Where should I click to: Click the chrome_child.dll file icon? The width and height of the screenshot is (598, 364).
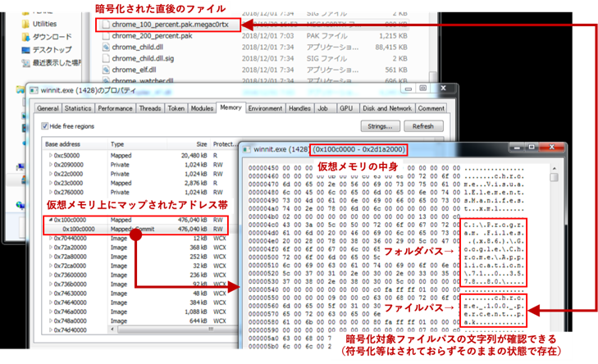tap(106, 48)
